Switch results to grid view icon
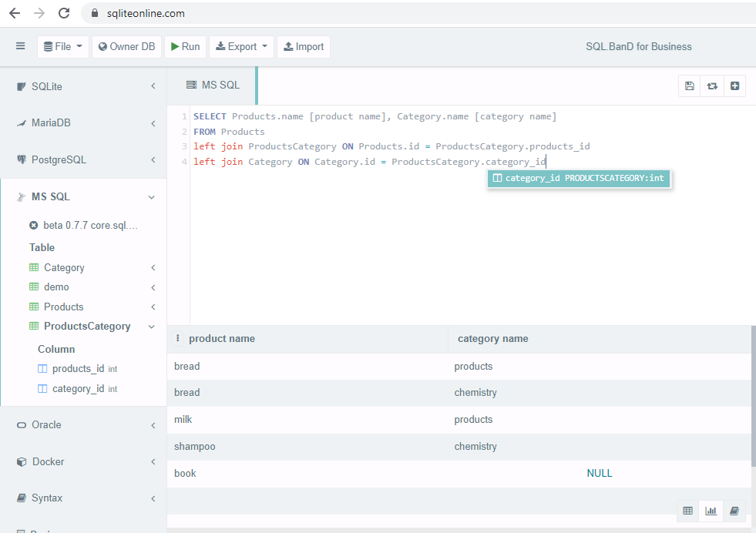Screen dimensions: 756x533 tap(687, 511)
